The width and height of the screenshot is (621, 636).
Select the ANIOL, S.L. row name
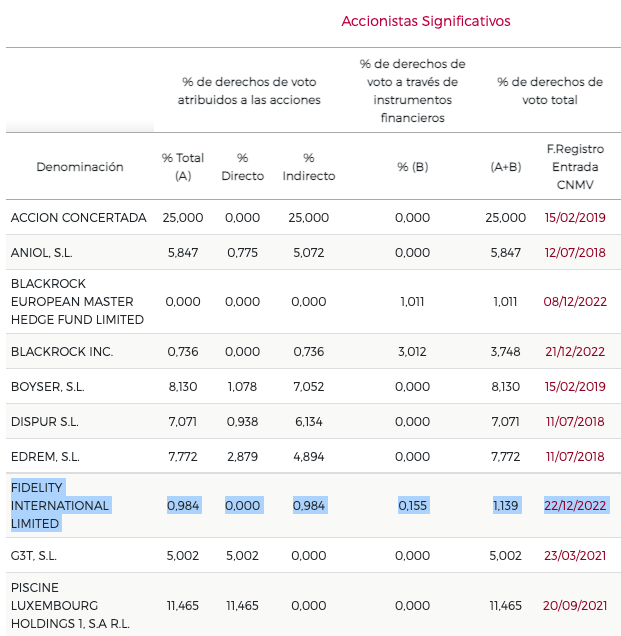click(x=41, y=253)
